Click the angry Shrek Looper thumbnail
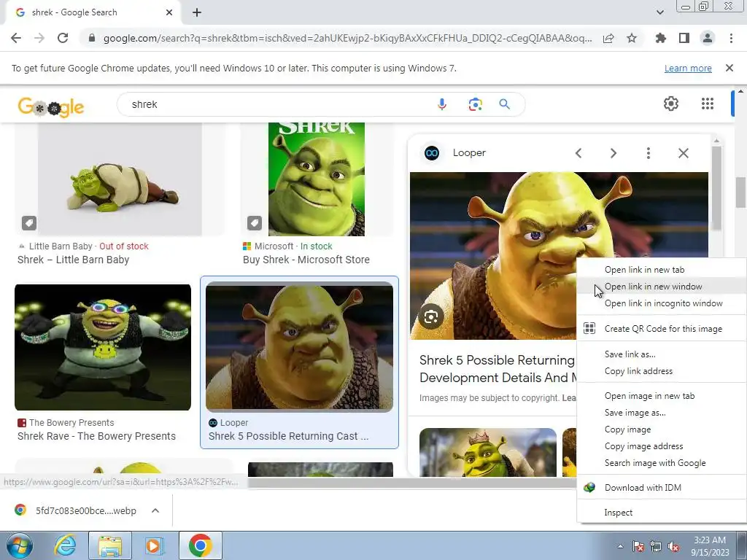This screenshot has height=560, width=747. pyautogui.click(x=299, y=346)
